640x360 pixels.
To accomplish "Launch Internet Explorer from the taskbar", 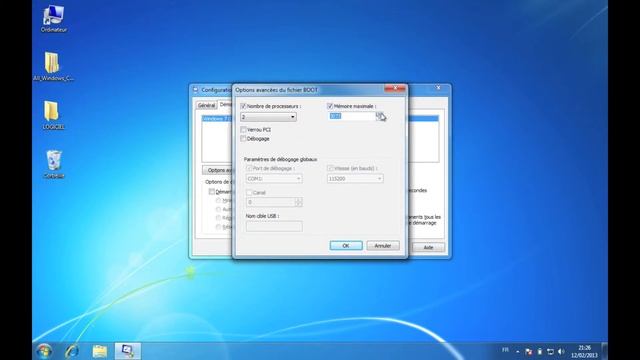I will click(72, 351).
